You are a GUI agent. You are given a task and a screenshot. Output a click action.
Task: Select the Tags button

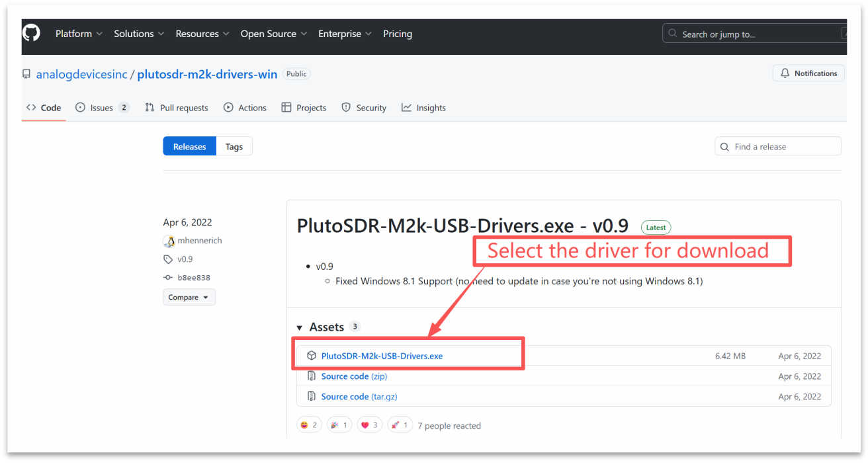click(x=234, y=147)
